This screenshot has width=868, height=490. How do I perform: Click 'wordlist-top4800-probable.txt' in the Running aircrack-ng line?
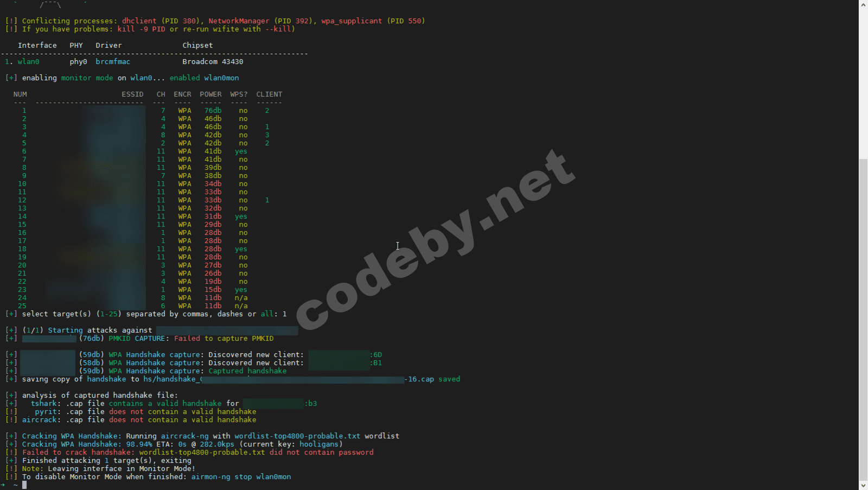(297, 436)
